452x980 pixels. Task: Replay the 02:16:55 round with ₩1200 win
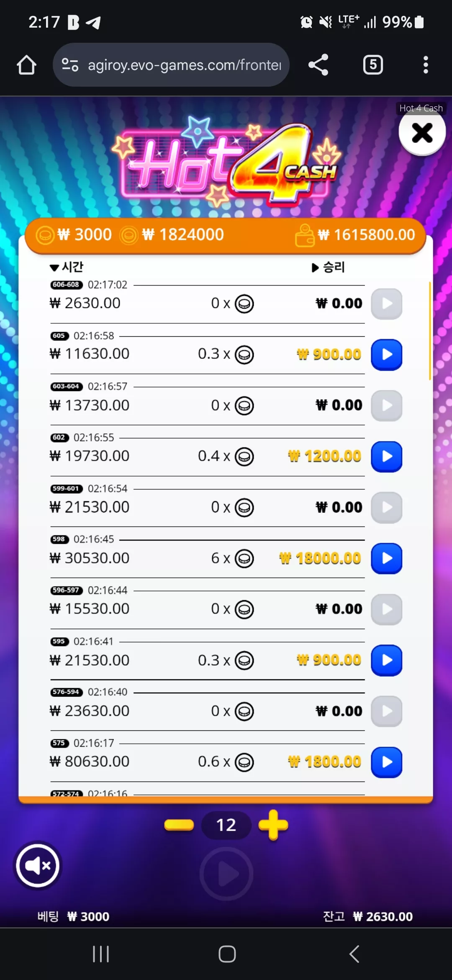point(386,456)
